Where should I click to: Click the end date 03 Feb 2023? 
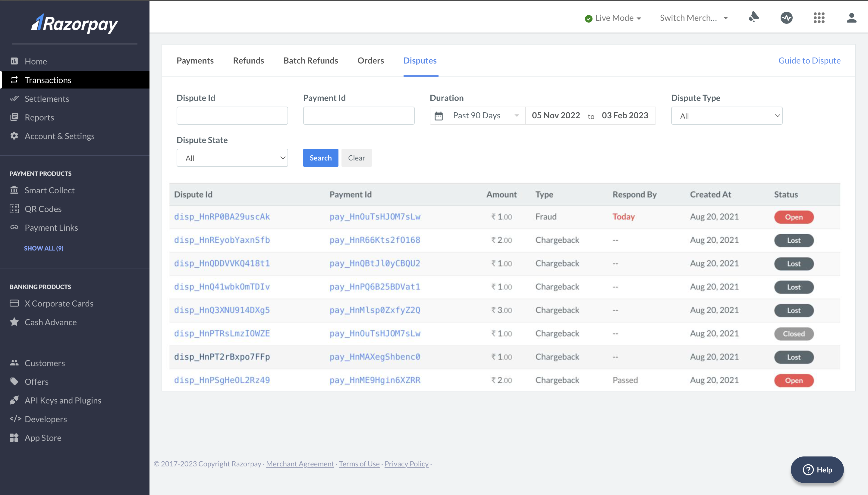625,115
